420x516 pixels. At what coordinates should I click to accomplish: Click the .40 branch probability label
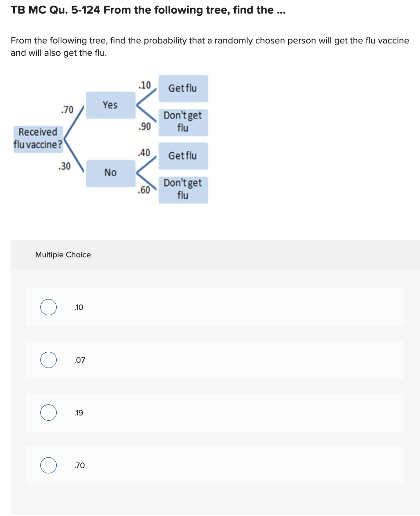pyautogui.click(x=144, y=153)
